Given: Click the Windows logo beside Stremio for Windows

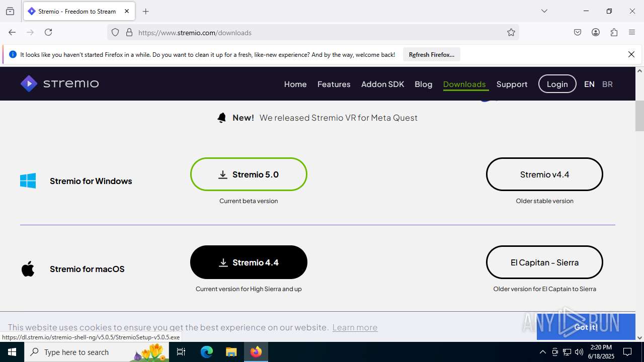Looking at the screenshot, I should pyautogui.click(x=28, y=181).
